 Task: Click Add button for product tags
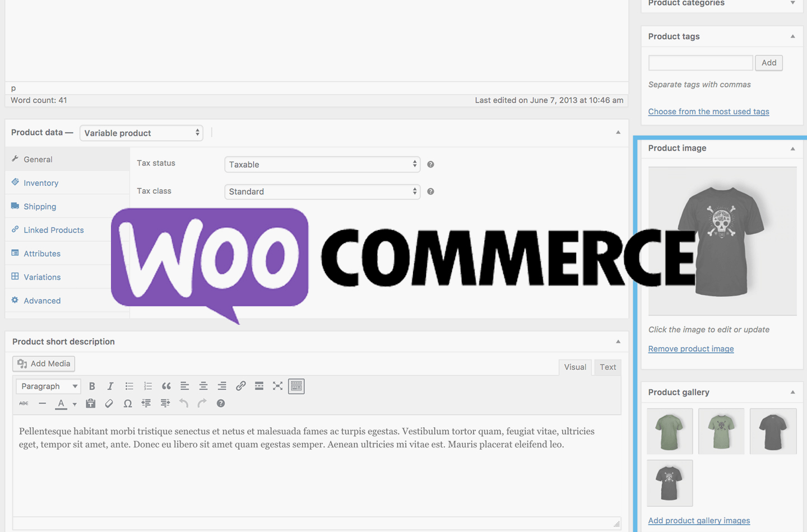pos(769,63)
